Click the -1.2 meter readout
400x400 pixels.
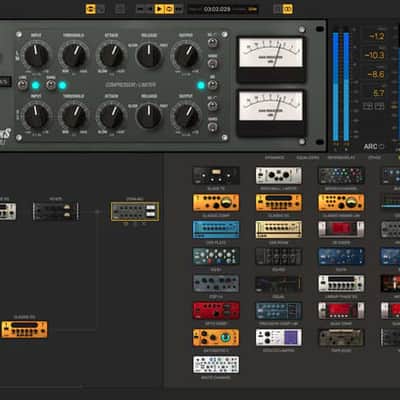point(376,36)
